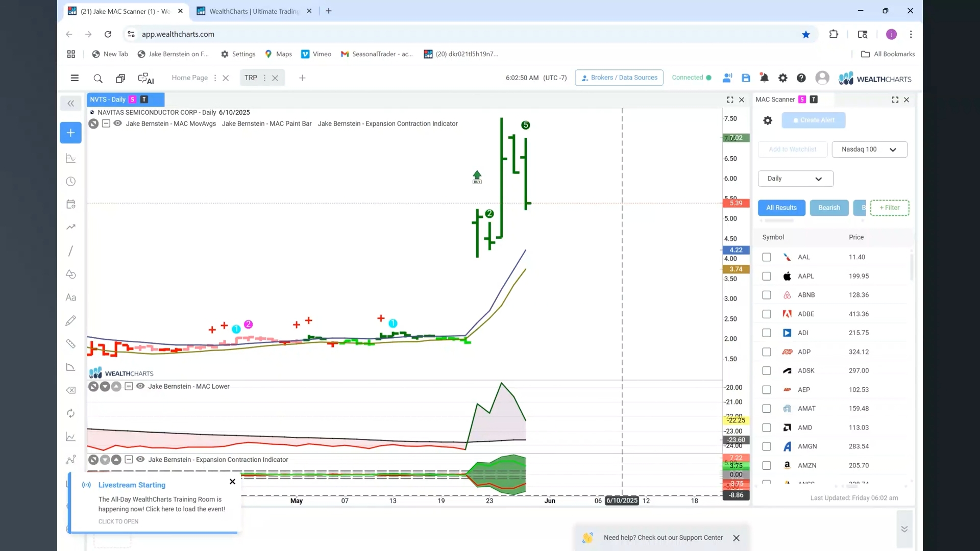Select the ruler measure tool

point(71,344)
